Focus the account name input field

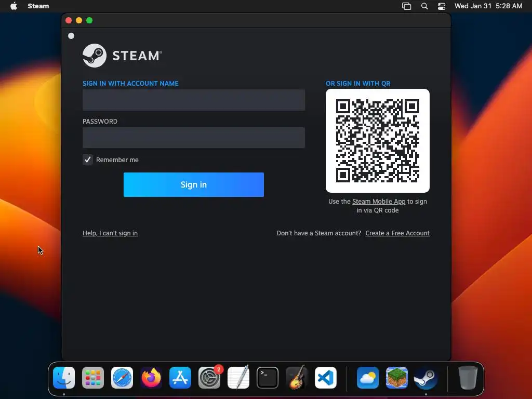click(x=194, y=100)
